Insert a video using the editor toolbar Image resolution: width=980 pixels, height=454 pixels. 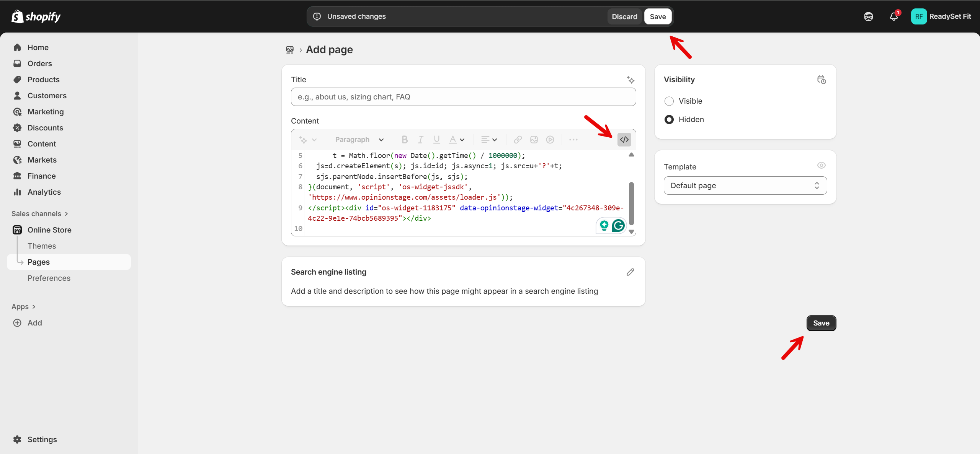click(x=550, y=139)
